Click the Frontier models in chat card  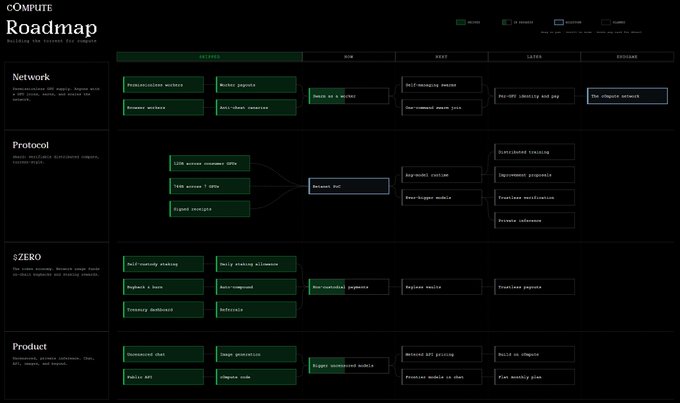coord(442,377)
